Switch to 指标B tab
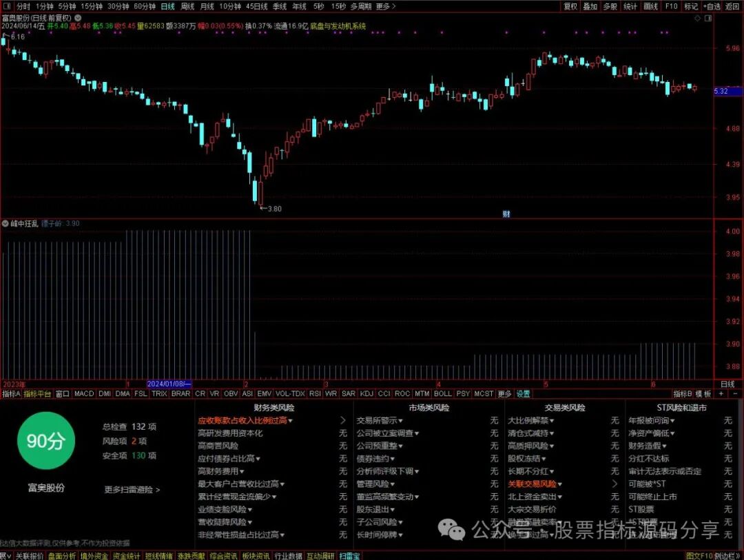Viewport: 744px width, 560px height. [682, 393]
